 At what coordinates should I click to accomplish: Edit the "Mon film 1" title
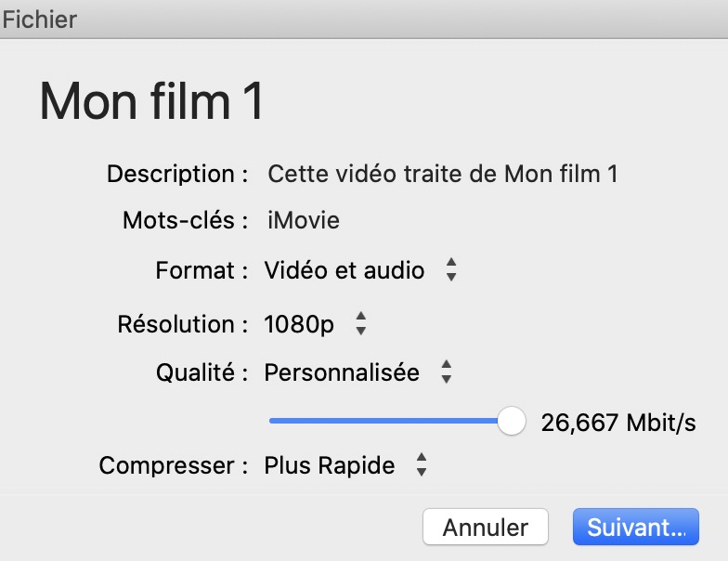(x=151, y=101)
